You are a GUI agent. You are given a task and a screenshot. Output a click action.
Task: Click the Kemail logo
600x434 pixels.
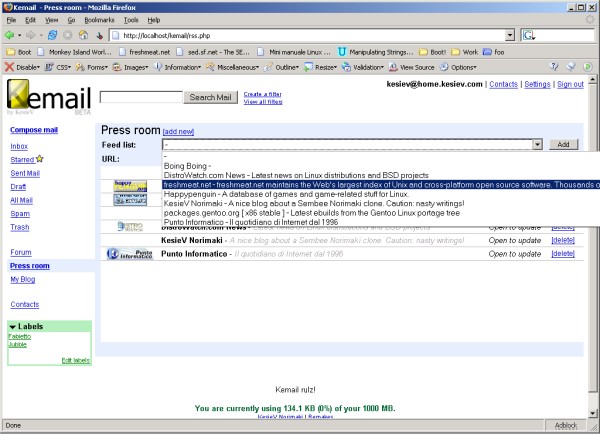pyautogui.click(x=49, y=95)
